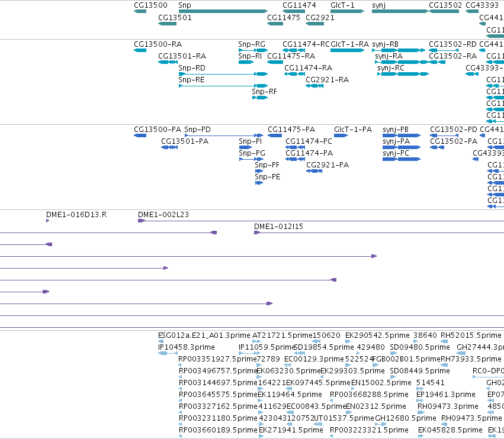504x439 pixels.
Task: Select protein label CG11474-PC
Action: (309, 141)
